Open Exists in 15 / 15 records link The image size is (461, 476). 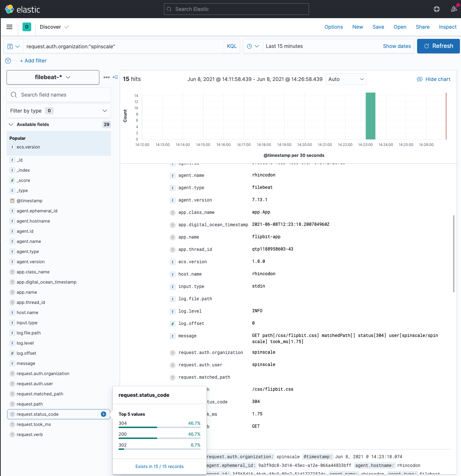click(x=159, y=467)
